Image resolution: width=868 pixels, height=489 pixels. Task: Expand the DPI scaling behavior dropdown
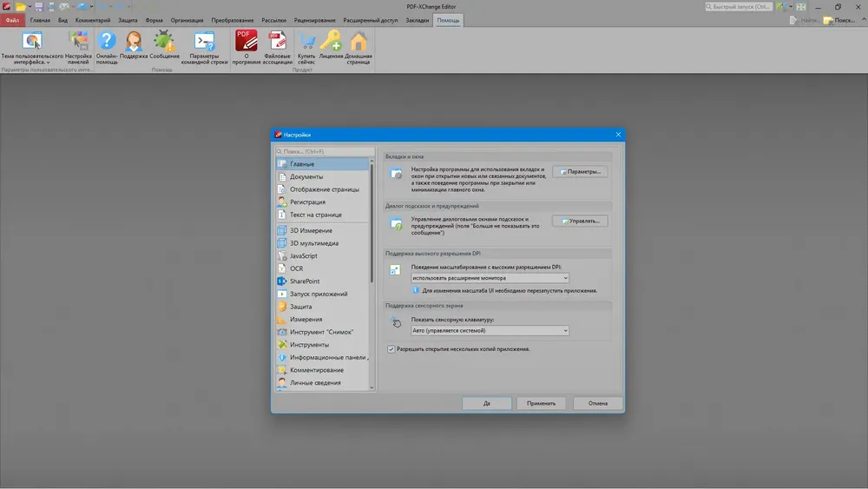490,278
